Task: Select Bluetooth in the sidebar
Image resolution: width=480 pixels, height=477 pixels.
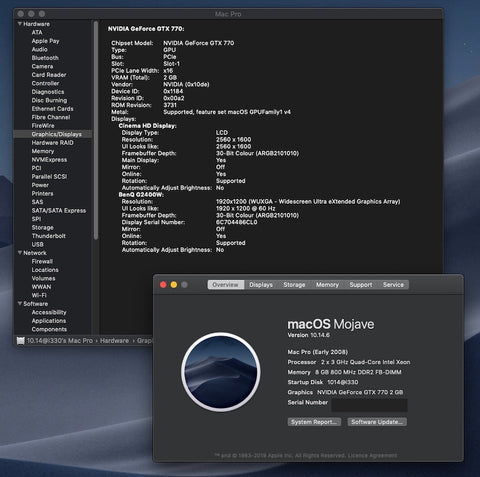Action: (45, 58)
